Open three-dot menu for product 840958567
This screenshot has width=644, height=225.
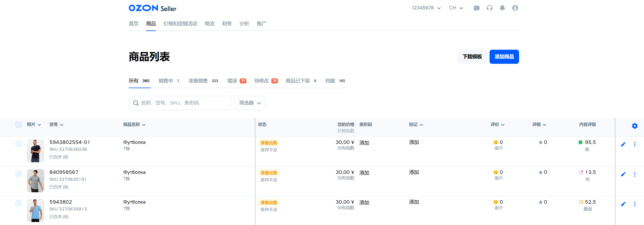click(x=635, y=174)
